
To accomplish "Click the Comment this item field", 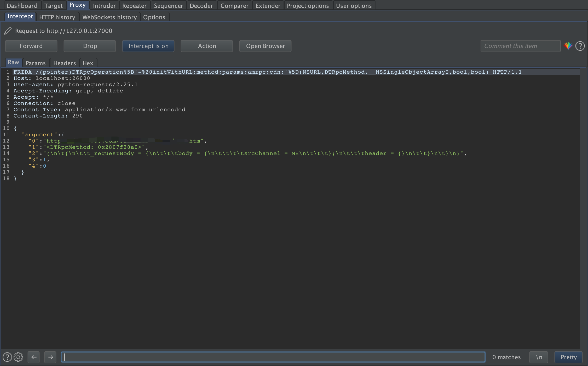I will [x=520, y=46].
